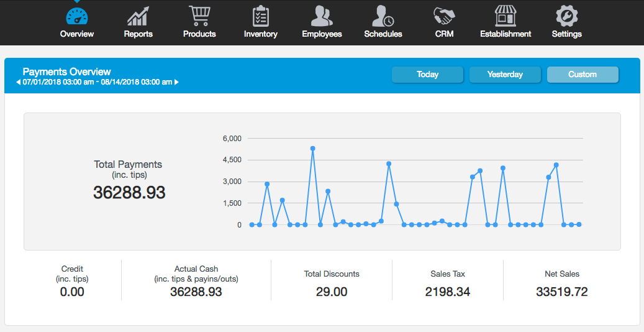Click the Yesterday button
Image resolution: width=644 pixels, height=332 pixels.
click(505, 75)
